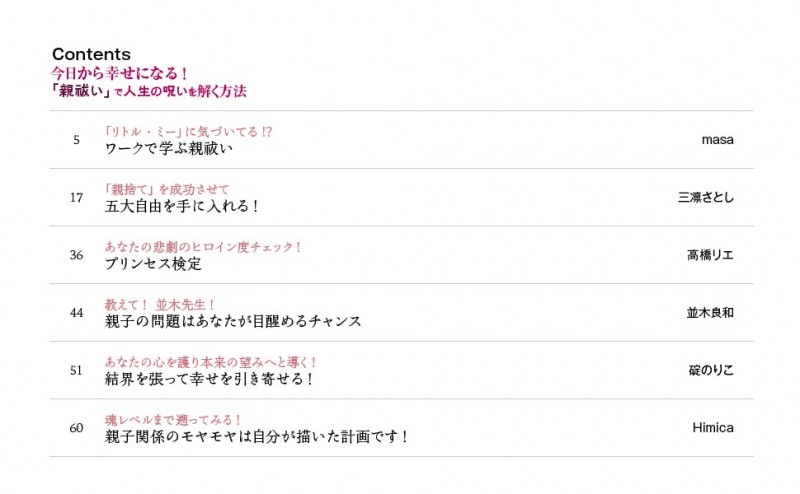Viewport: 800px width, 494px height.
Task: Click page number 5
Action: tap(76, 140)
